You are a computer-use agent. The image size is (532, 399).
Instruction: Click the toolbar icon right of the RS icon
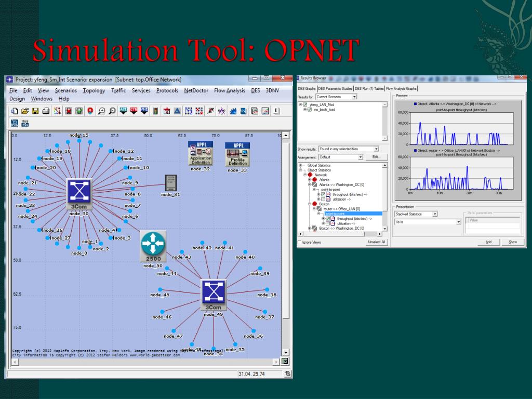pyautogui.click(x=255, y=111)
